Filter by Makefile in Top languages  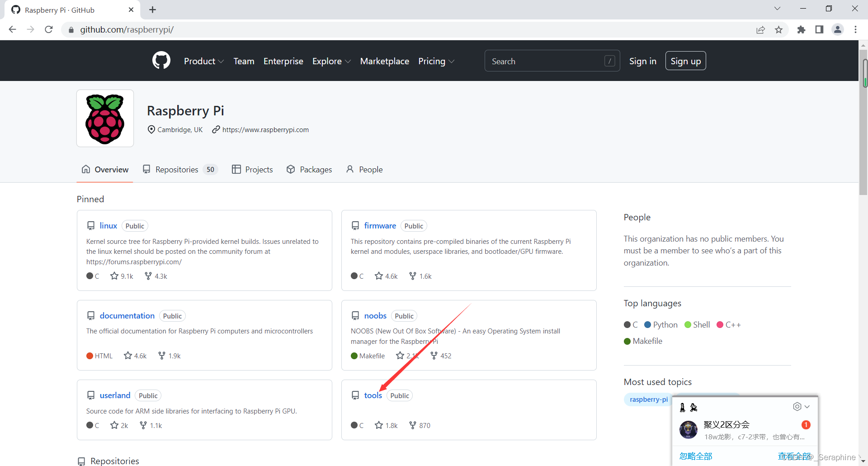click(x=643, y=341)
